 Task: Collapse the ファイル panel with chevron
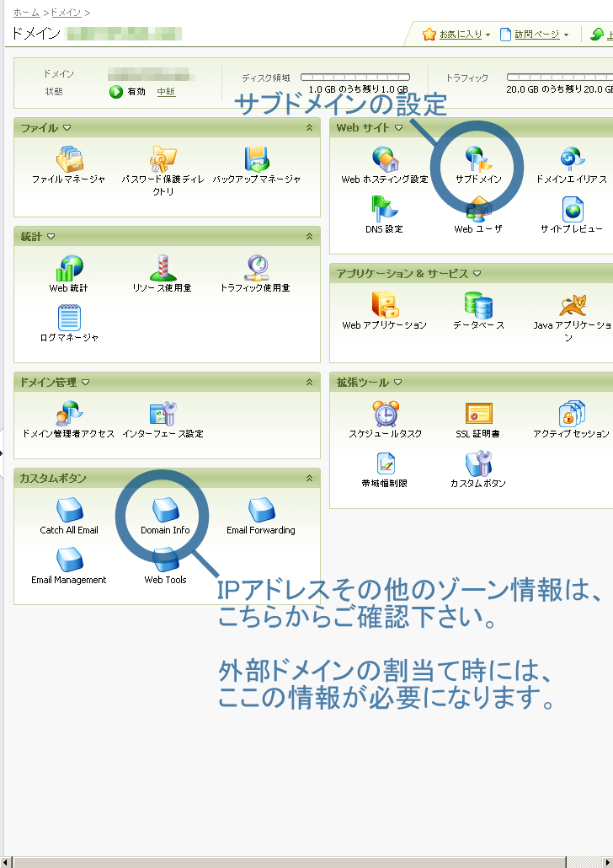(x=309, y=128)
